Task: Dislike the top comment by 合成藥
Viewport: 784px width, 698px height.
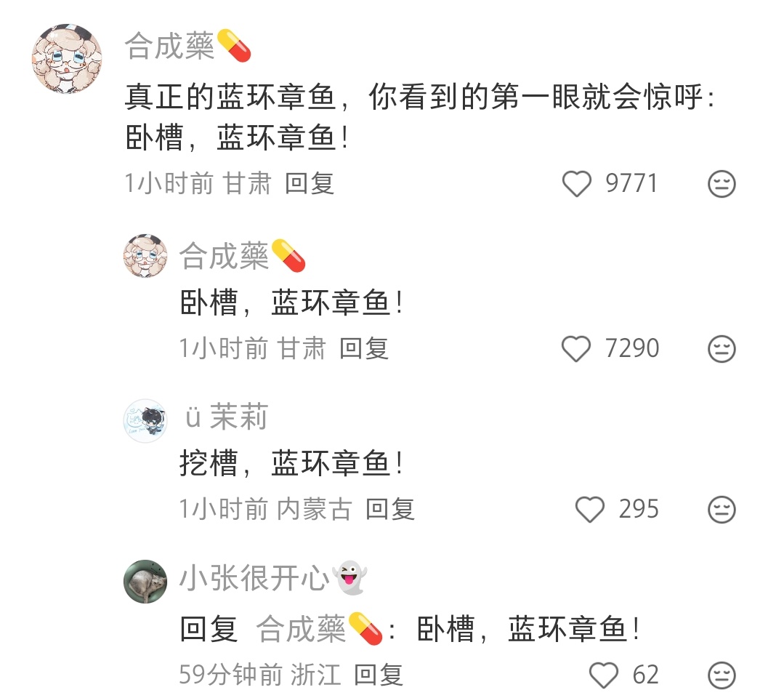Action: (722, 184)
